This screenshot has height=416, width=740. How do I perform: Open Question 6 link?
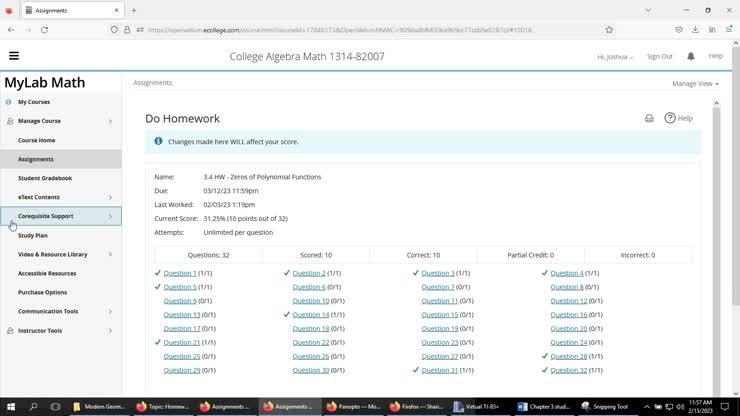[309, 287]
